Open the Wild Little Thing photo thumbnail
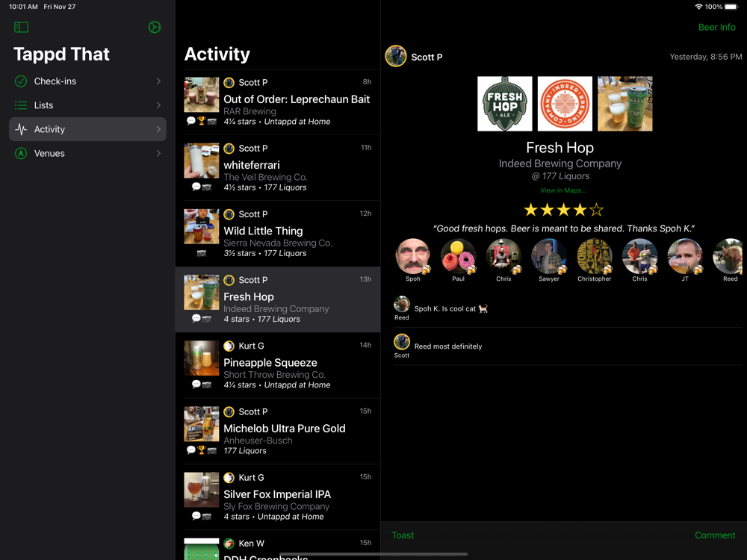747x560 pixels. pos(202,226)
